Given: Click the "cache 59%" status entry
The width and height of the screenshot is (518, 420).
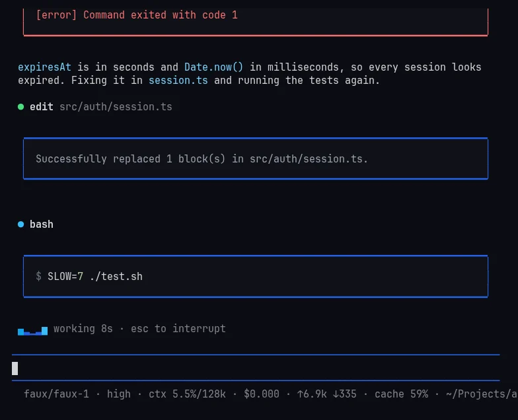Looking at the screenshot, I should [402, 394].
